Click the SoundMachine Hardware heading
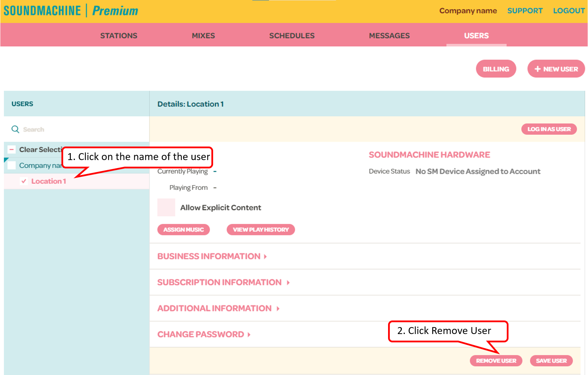This screenshot has height=375, width=588. click(429, 155)
